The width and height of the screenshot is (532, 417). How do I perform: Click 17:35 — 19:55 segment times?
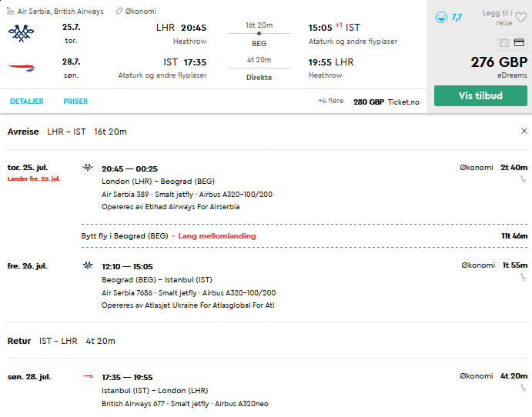point(127,377)
